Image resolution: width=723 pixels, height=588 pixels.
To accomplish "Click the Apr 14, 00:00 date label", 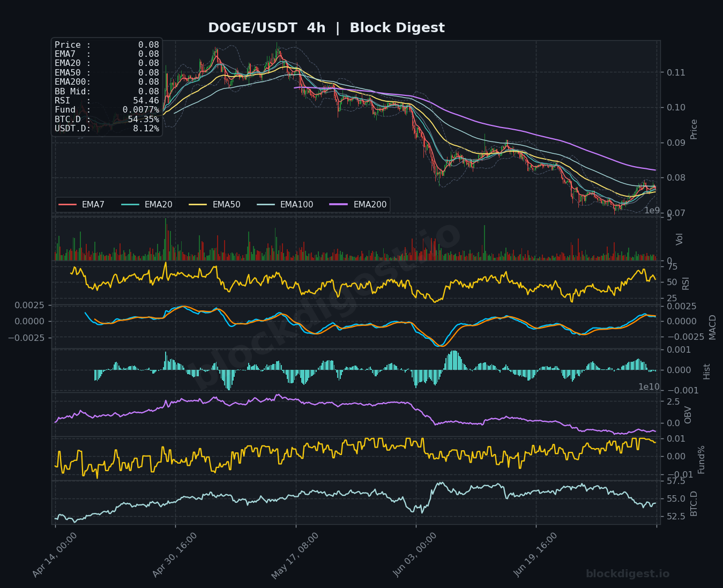I will click(x=55, y=555).
